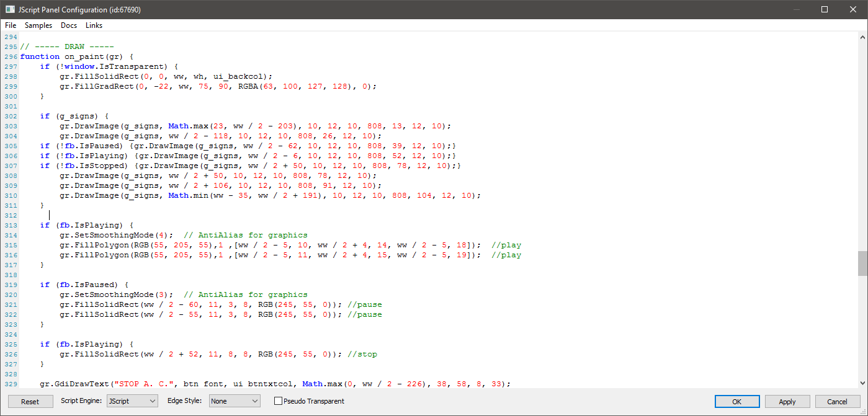Expand the Edge Style dropdown
The height and width of the screenshot is (416, 868).
[234, 401]
